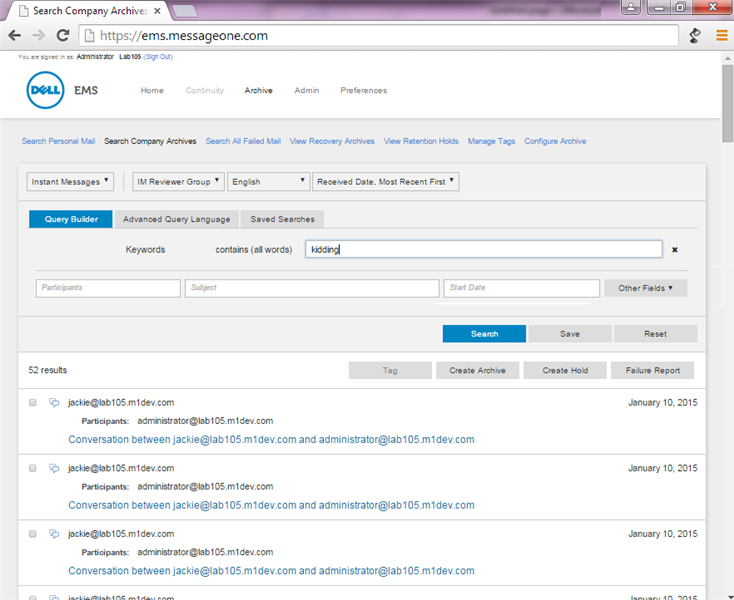The image size is (734, 600).
Task: Remove the Keywords row with the x icon
Action: tap(675, 249)
